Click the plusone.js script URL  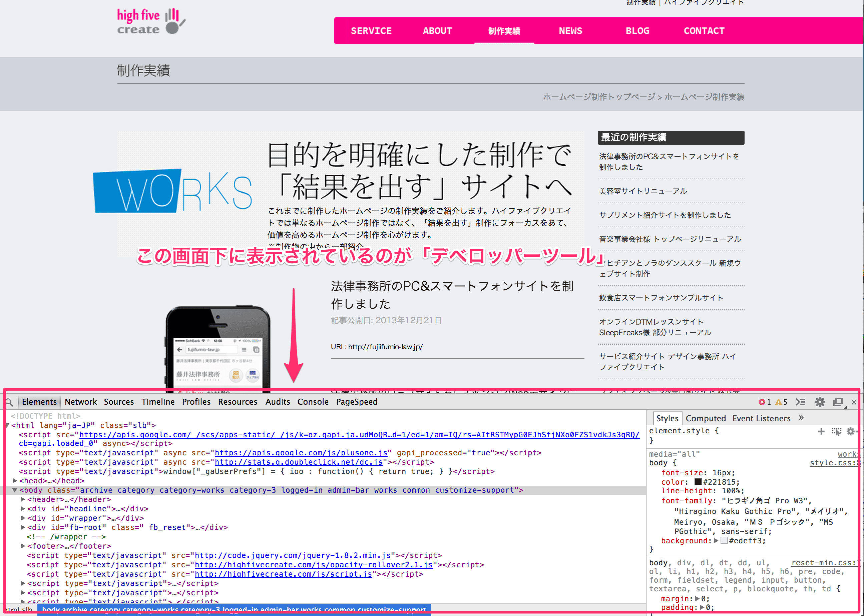pos(301,453)
